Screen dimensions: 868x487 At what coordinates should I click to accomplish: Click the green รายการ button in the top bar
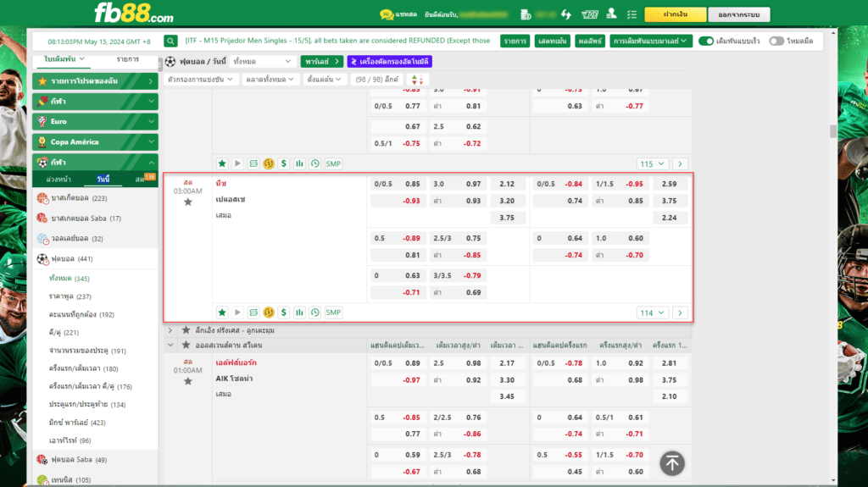515,41
